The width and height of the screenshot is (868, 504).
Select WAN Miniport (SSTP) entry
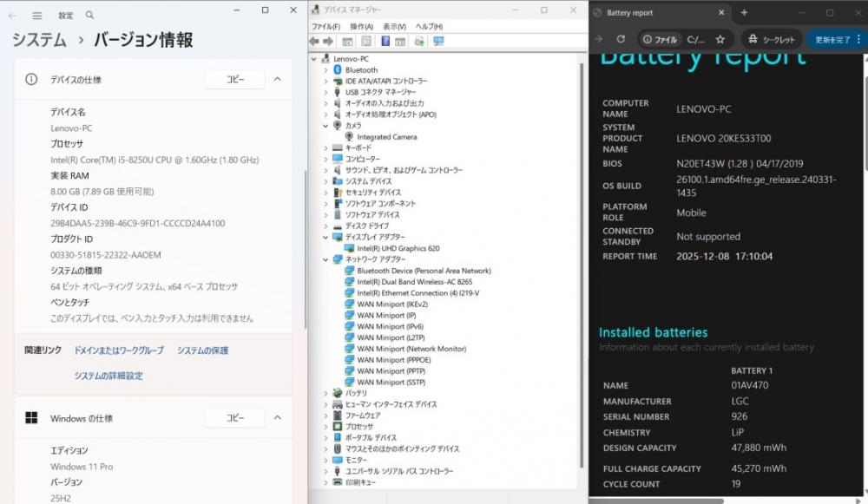click(391, 382)
